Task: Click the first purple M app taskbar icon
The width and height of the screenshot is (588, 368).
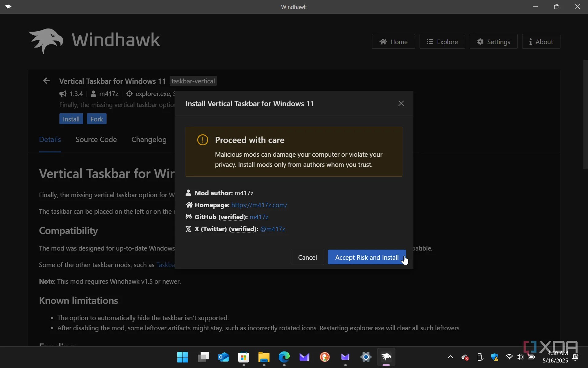Action: point(304,357)
